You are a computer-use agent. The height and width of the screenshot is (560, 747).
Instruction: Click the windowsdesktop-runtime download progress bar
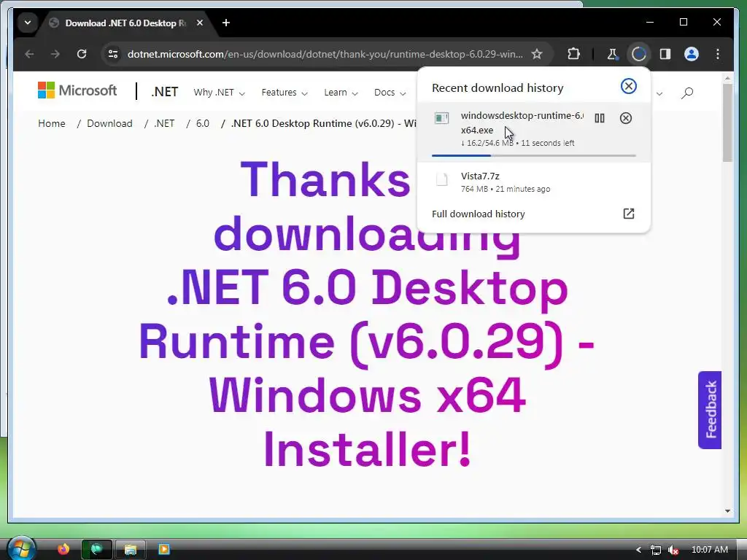(533, 156)
